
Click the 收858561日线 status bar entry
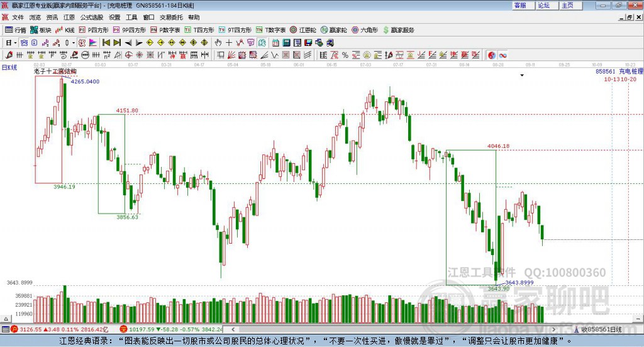(x=599, y=329)
